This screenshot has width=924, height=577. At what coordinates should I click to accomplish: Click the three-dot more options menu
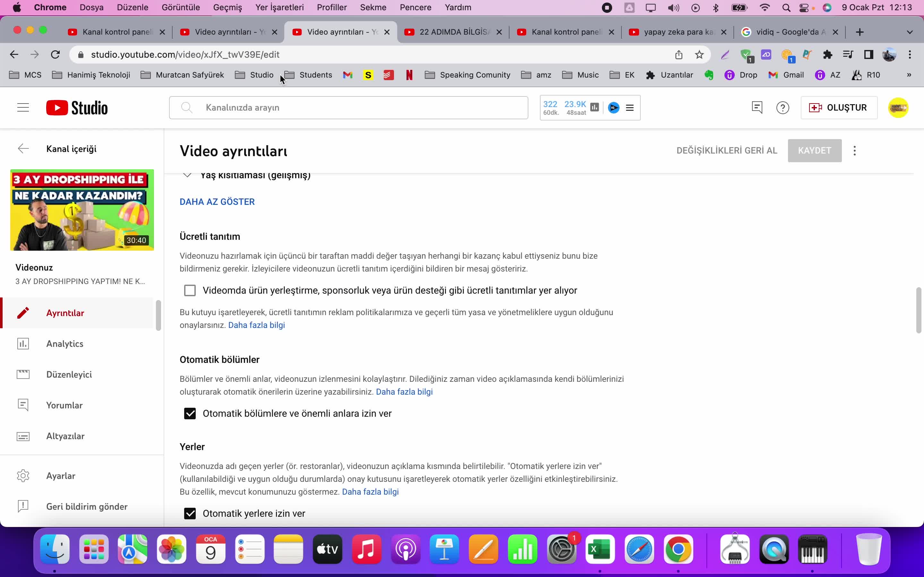coord(854,150)
